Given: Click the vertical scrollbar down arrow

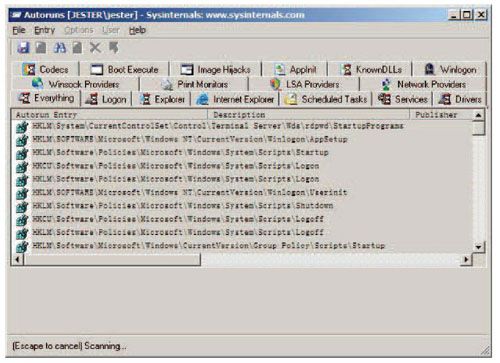Looking at the screenshot, I should (479, 247).
